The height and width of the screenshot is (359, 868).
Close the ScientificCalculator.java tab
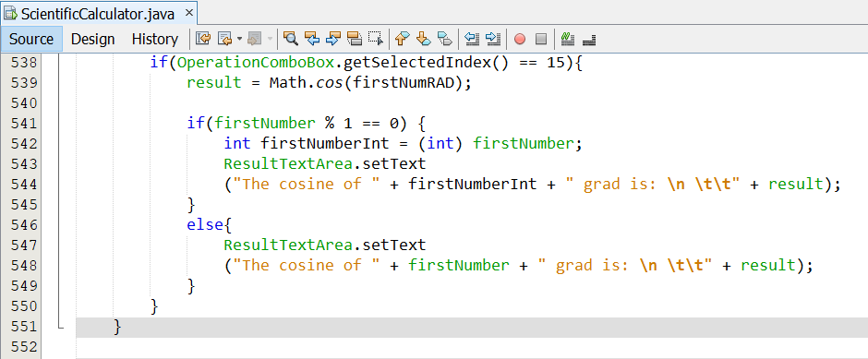tap(188, 12)
